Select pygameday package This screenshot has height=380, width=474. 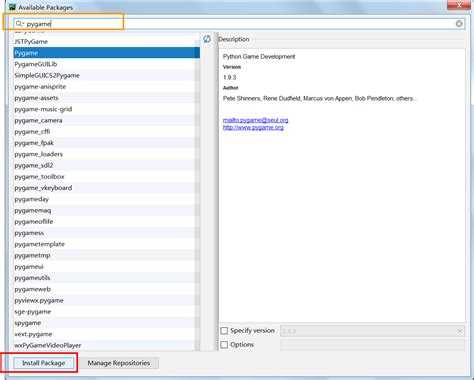(x=107, y=199)
